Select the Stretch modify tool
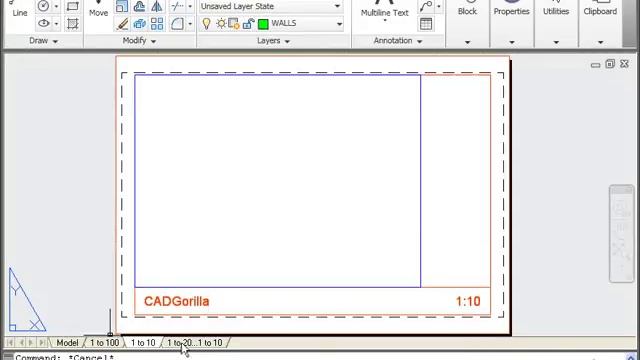Image resolution: width=640 pixels, height=360 pixels. (x=140, y=24)
